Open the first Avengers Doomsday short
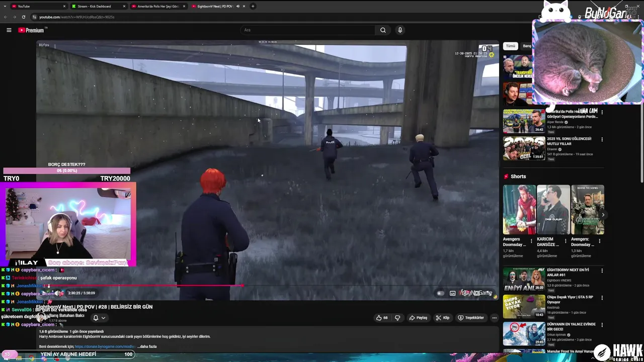 519,210
